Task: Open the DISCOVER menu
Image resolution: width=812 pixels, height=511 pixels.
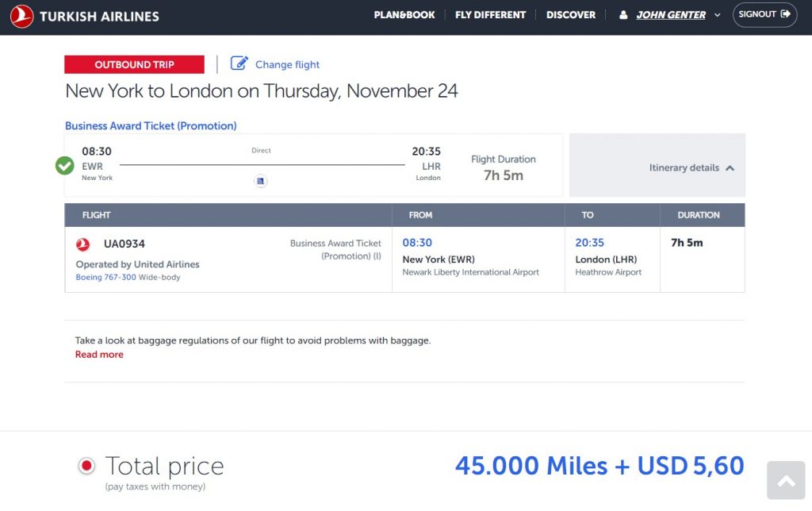Action: click(x=571, y=14)
